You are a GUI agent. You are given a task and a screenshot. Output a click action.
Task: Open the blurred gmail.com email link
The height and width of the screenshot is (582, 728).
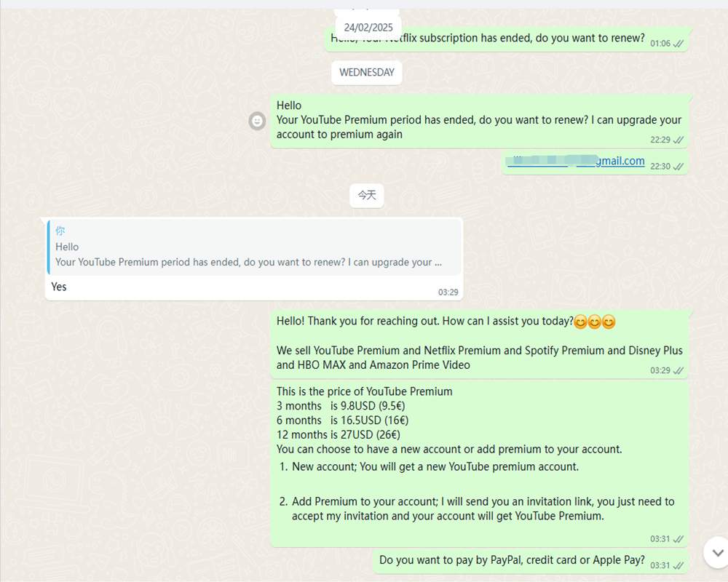[575, 161]
